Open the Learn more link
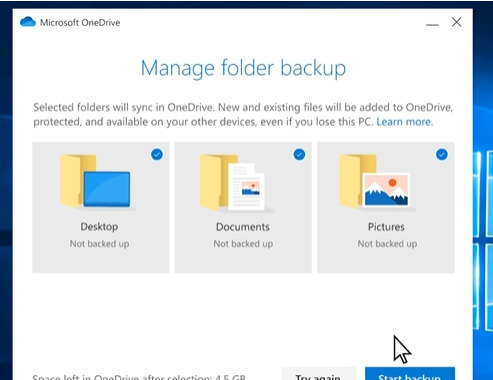The image size is (493, 380). tap(404, 122)
